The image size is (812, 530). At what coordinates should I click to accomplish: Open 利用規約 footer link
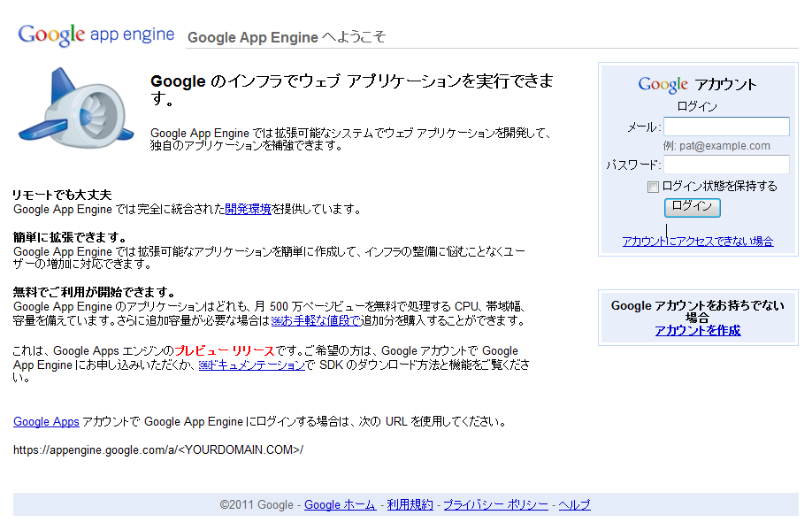click(x=410, y=504)
